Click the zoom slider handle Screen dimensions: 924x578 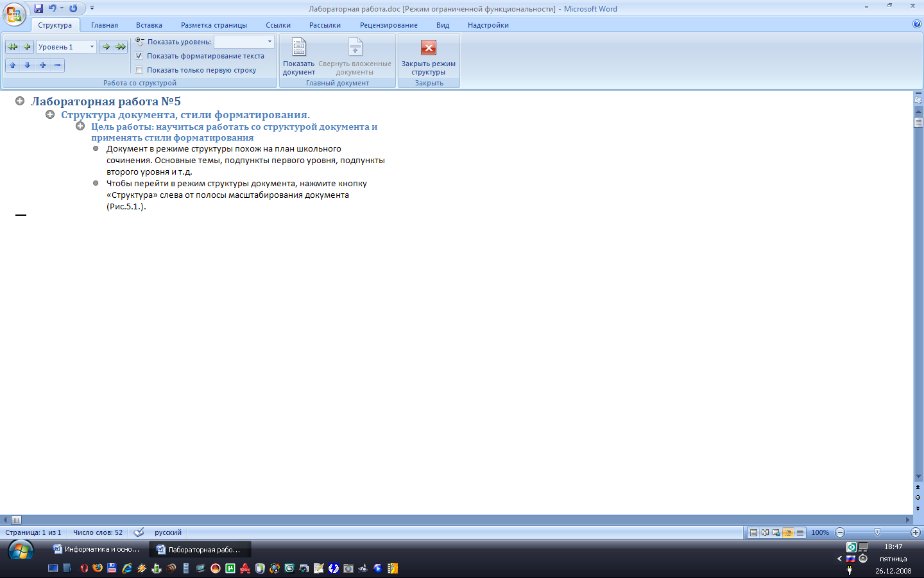tap(877, 532)
